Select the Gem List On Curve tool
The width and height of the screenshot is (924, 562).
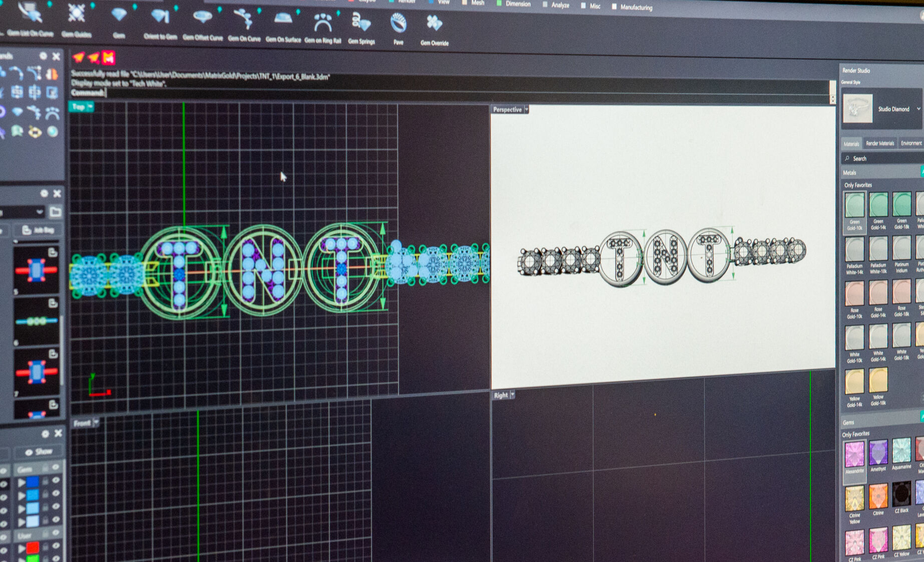click(30, 19)
